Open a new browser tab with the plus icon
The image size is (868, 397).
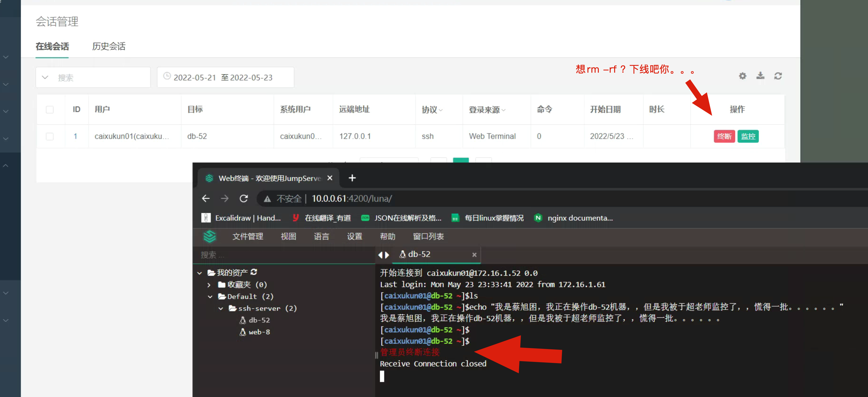click(x=352, y=178)
